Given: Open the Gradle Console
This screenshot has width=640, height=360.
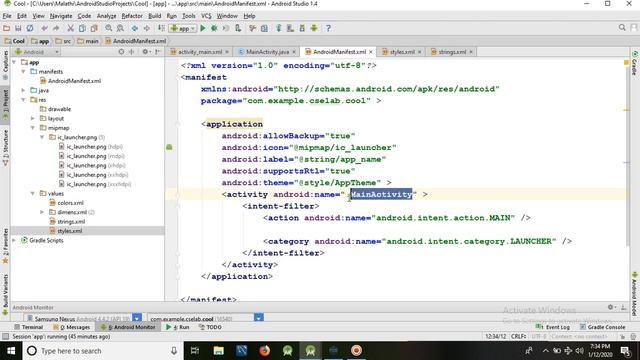Looking at the screenshot, I should (x=602, y=327).
